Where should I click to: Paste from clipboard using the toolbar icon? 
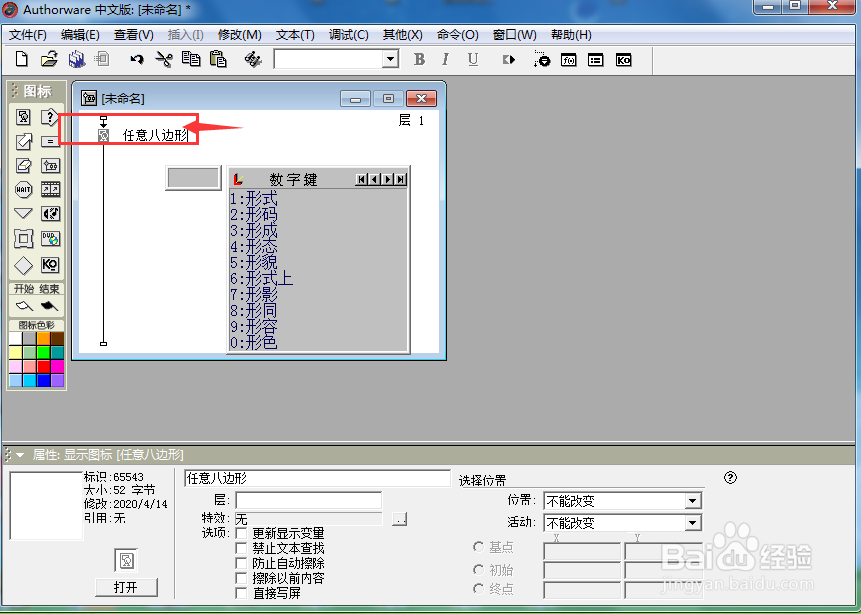click(x=218, y=59)
